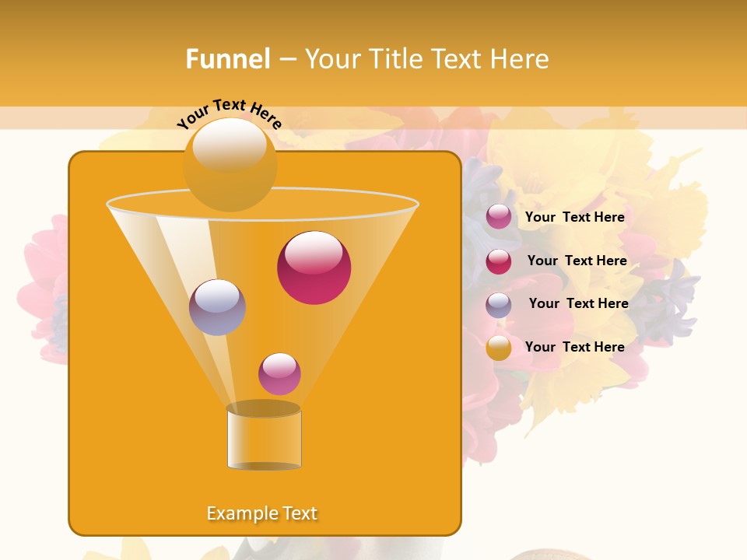The image size is (747, 560).
Task: Click the purple legend bullet marker
Action: [498, 303]
